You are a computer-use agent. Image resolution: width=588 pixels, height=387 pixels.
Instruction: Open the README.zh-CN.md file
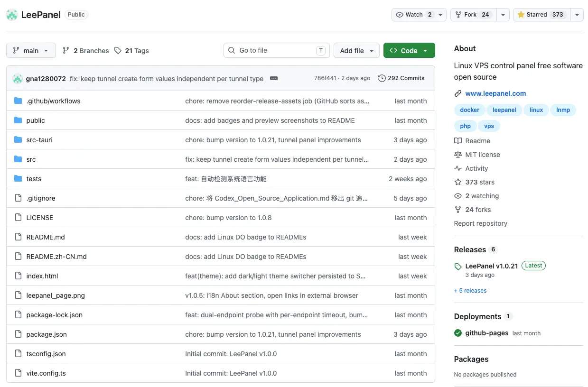pos(56,257)
